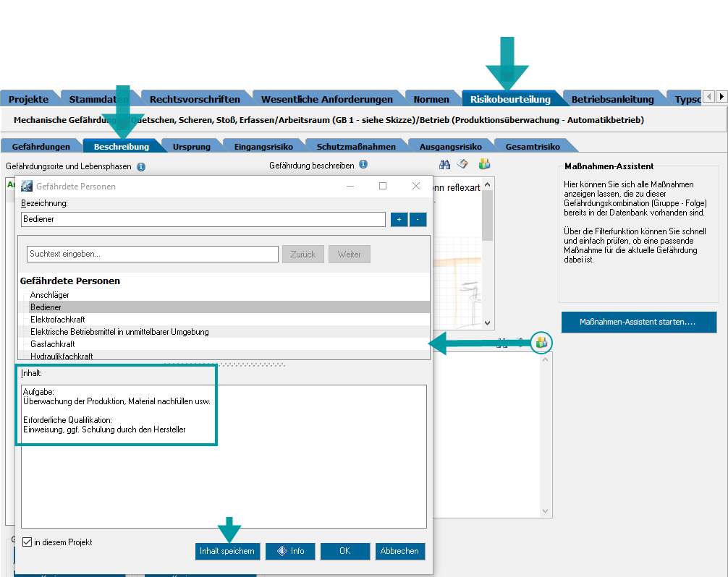The height and width of the screenshot is (577, 728).
Task: Click the minus button next to Bezeichnung
Action: point(418,219)
